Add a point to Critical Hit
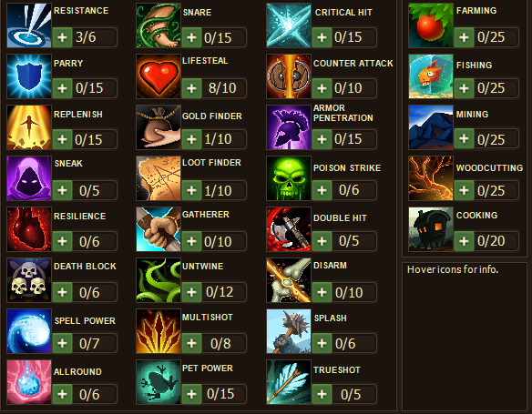This screenshot has height=414, width=532. (x=322, y=37)
